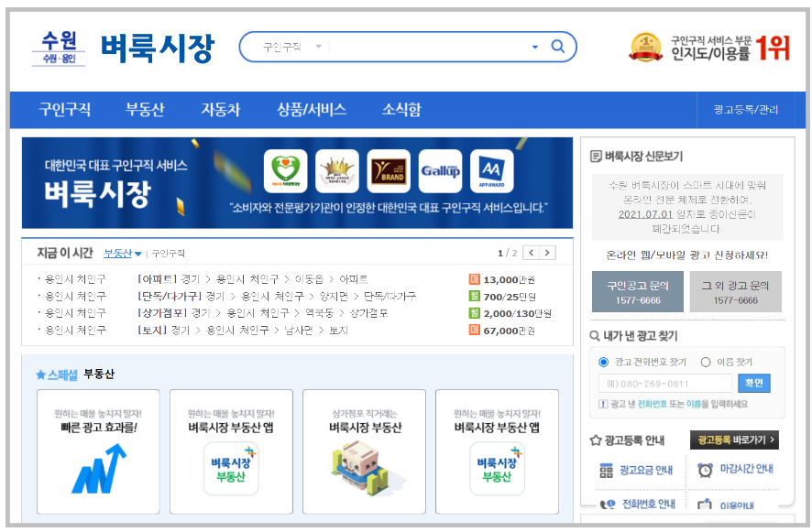Click 광고등록 바로가기 button
This screenshot has height=532, width=812.
tap(734, 440)
